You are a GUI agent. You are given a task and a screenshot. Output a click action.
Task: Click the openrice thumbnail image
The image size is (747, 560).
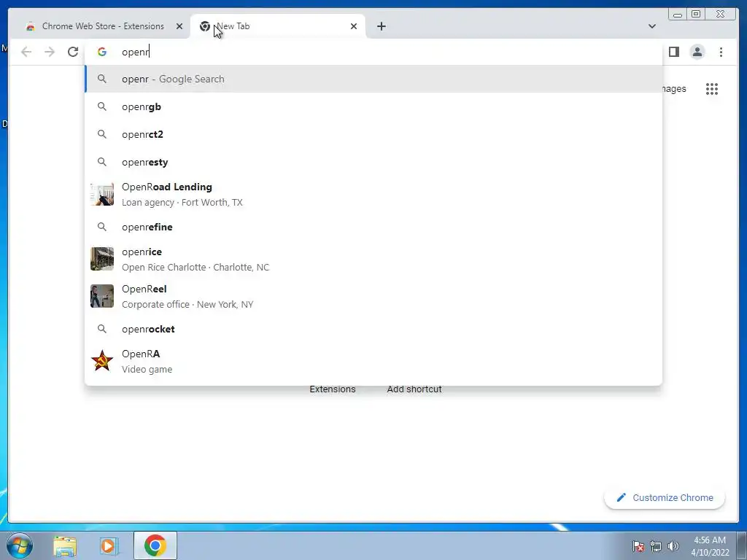click(102, 259)
